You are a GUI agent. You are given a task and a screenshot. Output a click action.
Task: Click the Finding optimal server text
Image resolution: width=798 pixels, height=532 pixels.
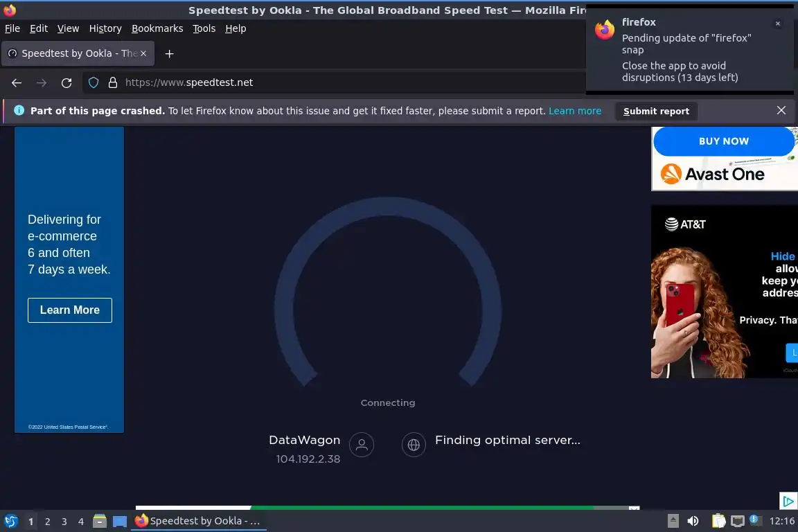507,441
